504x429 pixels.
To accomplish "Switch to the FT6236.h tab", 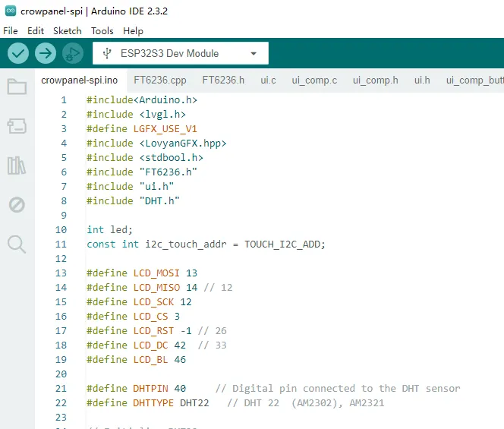I will coord(223,80).
